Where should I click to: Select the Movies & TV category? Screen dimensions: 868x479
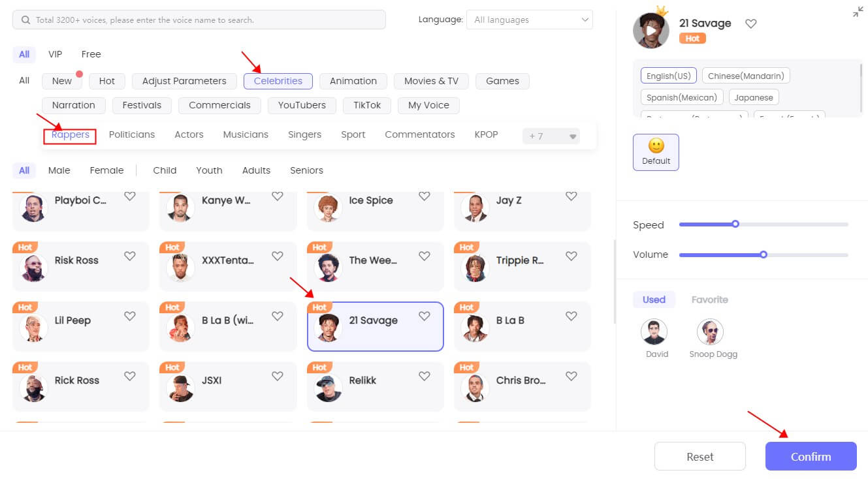coord(431,81)
